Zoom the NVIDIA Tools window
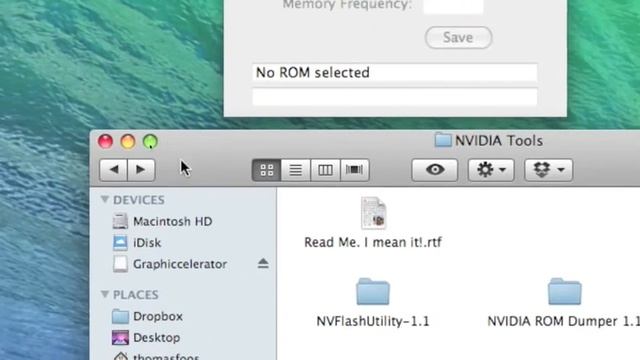The image size is (640, 360). tap(150, 142)
